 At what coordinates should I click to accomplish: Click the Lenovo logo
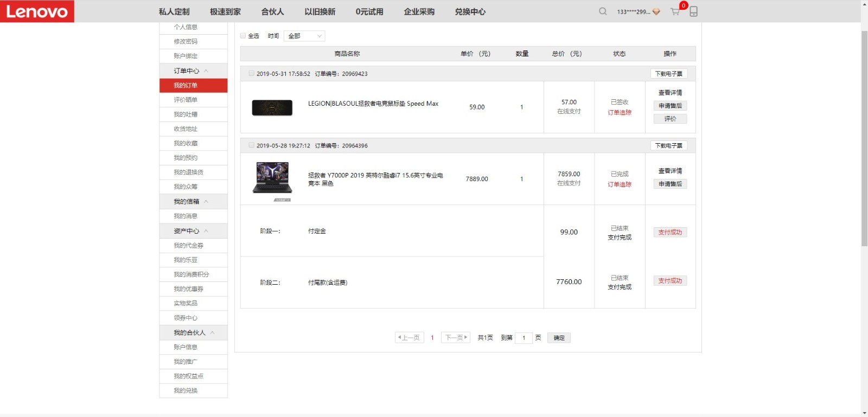pos(37,11)
